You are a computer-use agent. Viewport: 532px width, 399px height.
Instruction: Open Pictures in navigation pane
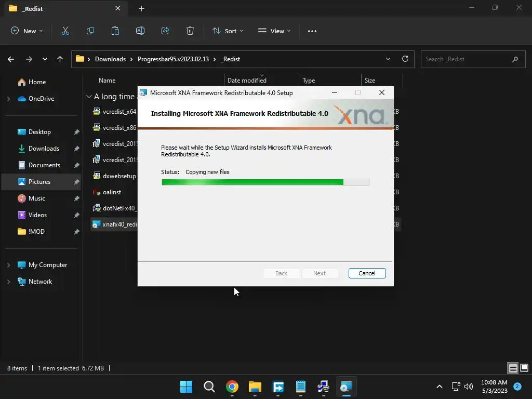click(39, 182)
